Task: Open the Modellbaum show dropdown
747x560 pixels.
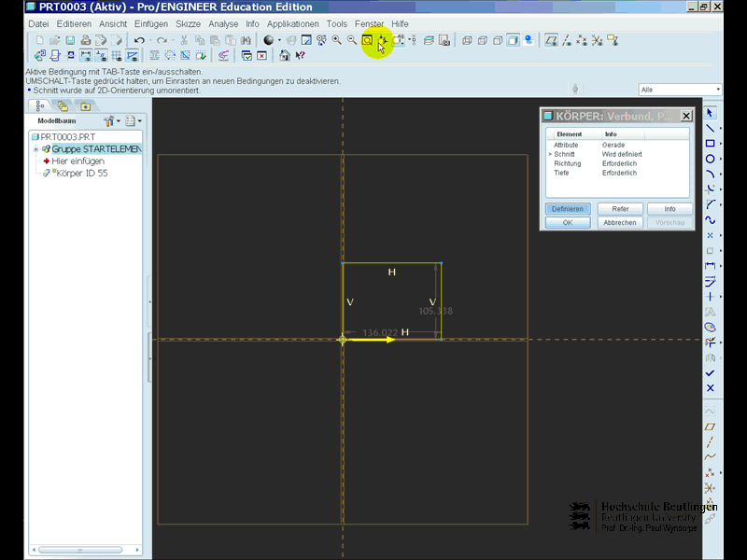Action: tap(133, 121)
